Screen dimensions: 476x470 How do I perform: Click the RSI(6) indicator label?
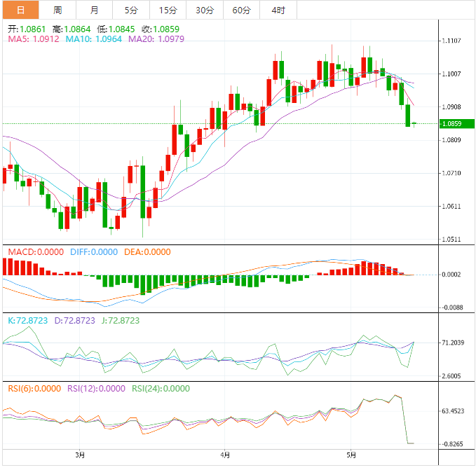[x=36, y=389]
